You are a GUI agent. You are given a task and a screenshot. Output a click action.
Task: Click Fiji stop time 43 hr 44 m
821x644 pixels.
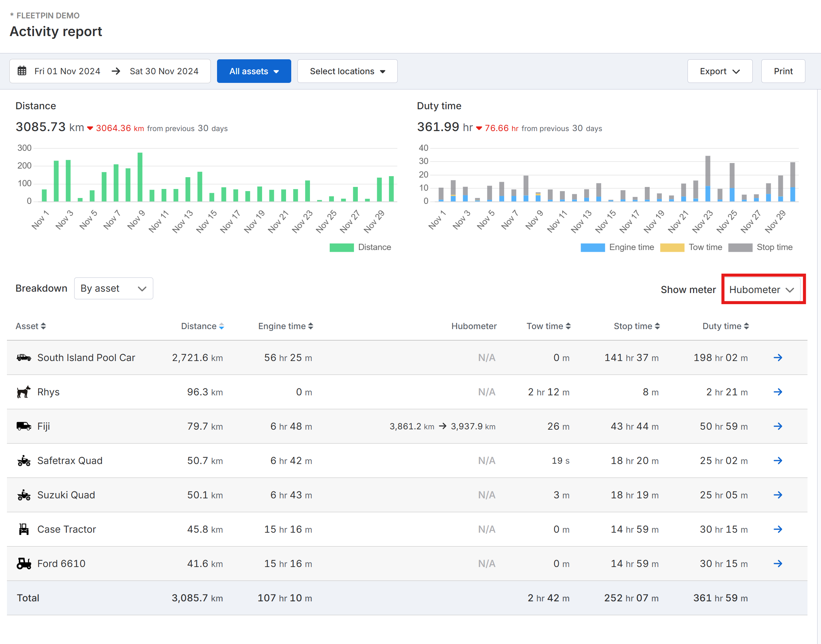[x=634, y=427]
